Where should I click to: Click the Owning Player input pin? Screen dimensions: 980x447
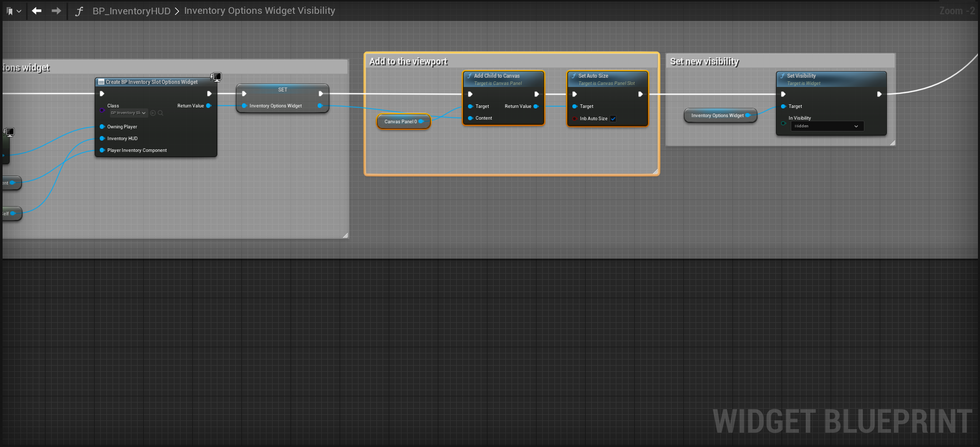pos(102,127)
